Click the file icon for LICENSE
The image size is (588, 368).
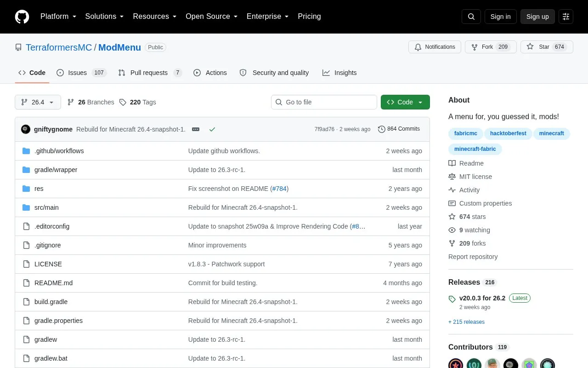coord(26,264)
